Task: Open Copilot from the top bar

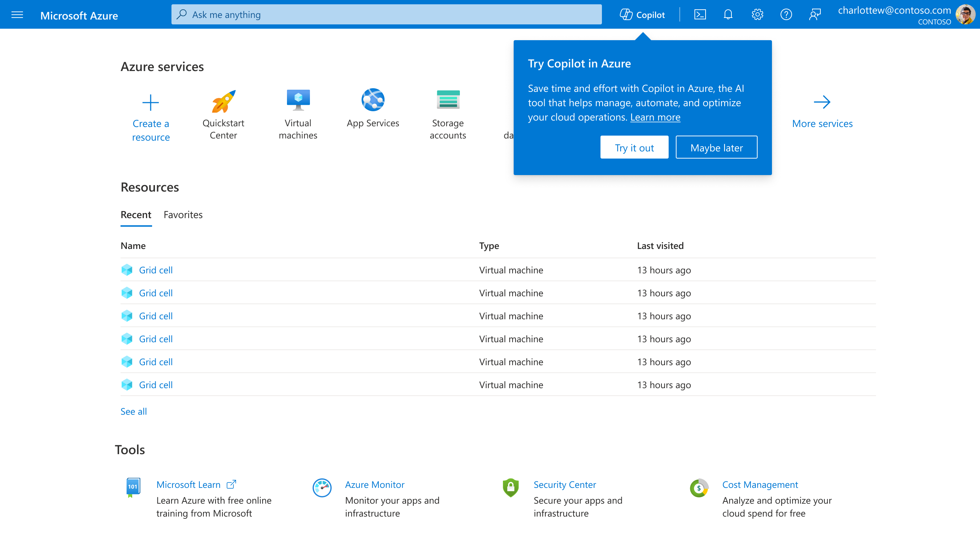Action: (642, 14)
